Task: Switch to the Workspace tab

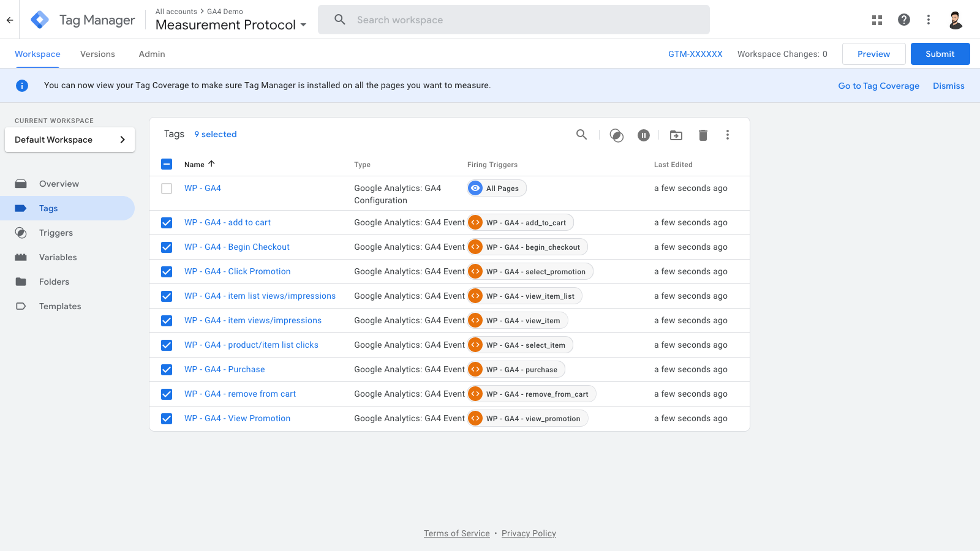Action: tap(37, 54)
